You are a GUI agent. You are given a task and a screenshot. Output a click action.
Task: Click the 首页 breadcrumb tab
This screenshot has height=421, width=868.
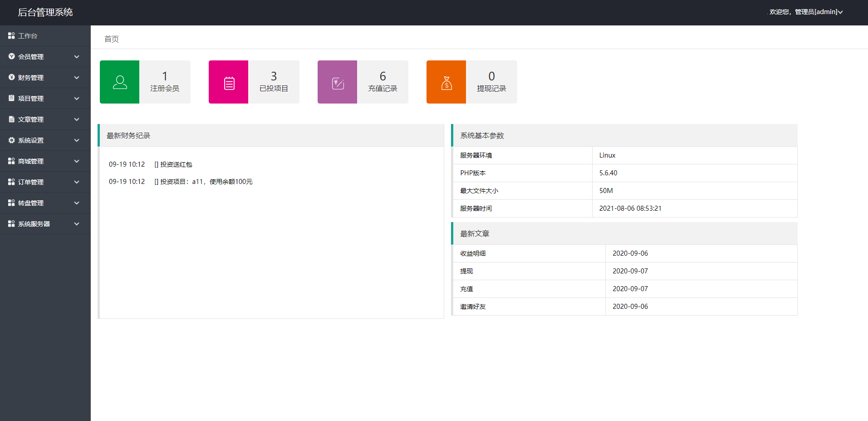[112, 39]
